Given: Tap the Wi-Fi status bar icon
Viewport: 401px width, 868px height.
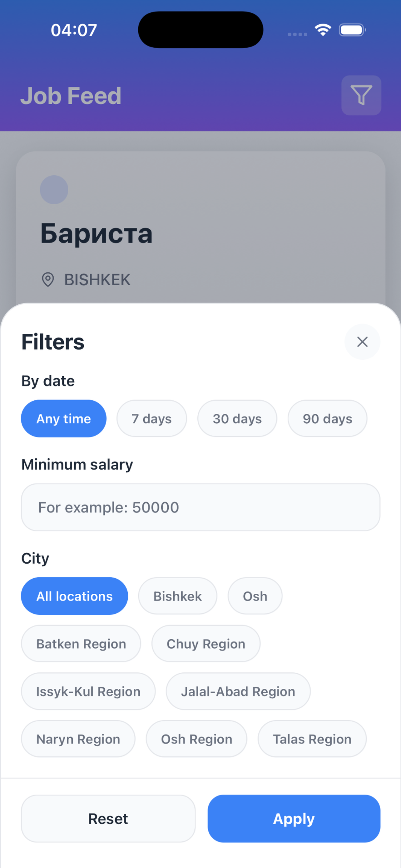Looking at the screenshot, I should [323, 30].
